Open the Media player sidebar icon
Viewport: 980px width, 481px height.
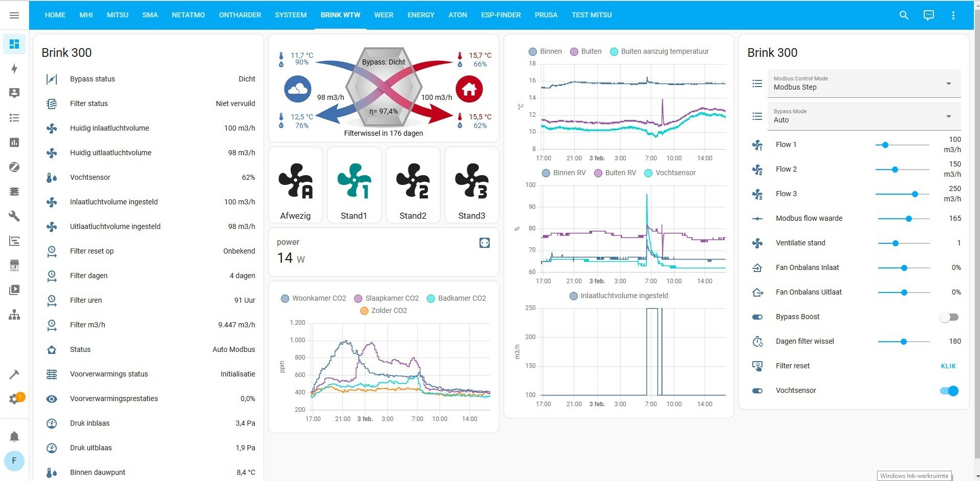click(x=14, y=290)
